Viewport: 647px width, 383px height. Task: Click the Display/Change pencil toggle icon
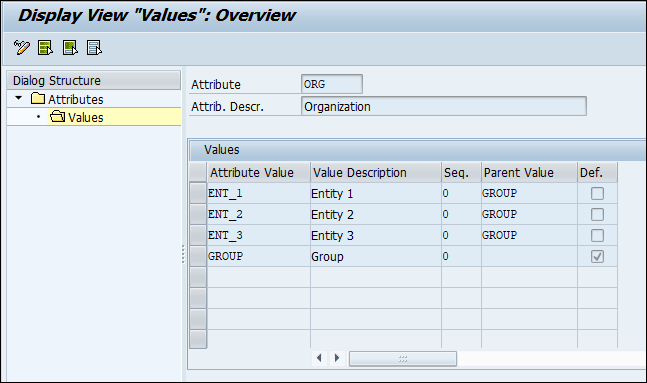click(x=21, y=47)
